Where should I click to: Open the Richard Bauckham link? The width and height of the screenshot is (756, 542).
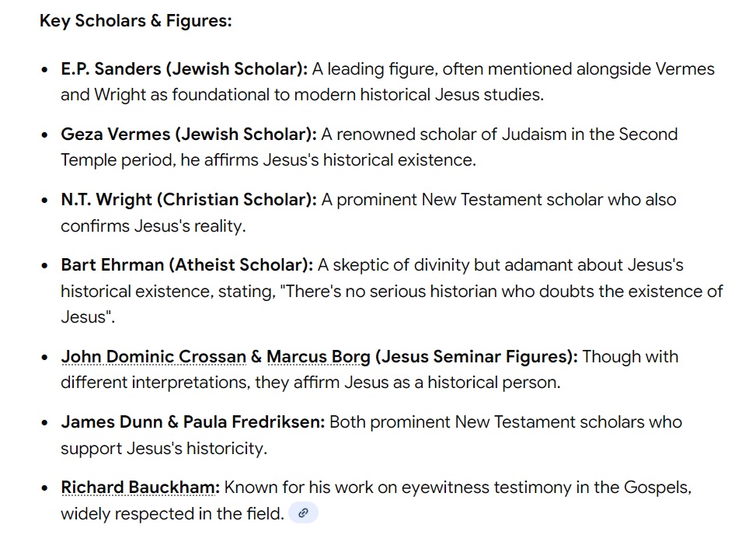(140, 488)
